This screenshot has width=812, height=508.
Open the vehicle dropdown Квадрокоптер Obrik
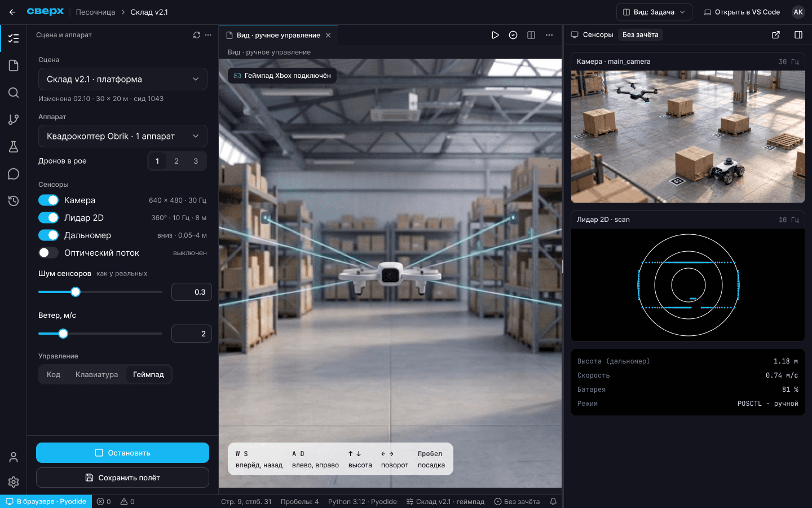tap(123, 136)
